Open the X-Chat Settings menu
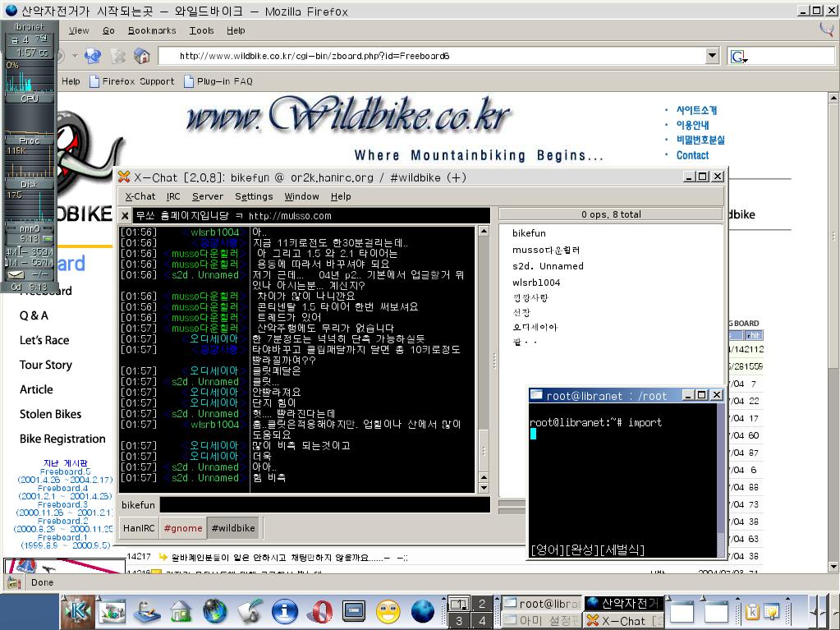This screenshot has height=630, width=840. pyautogui.click(x=254, y=196)
